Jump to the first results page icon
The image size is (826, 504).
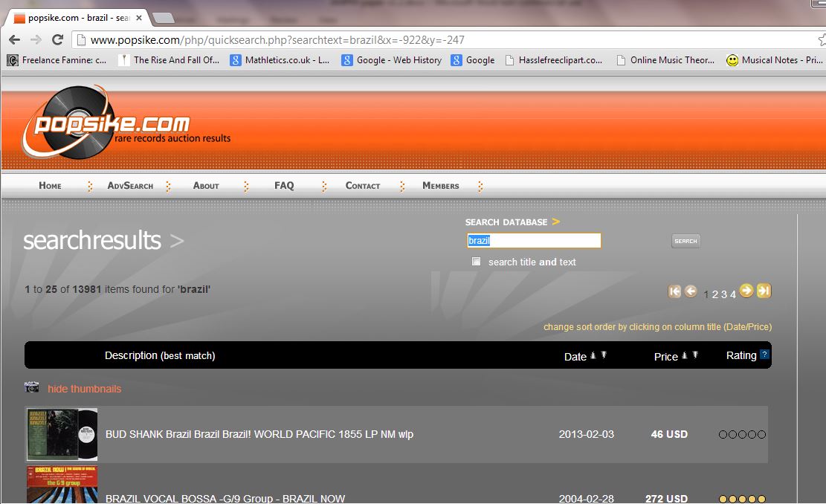click(x=674, y=291)
